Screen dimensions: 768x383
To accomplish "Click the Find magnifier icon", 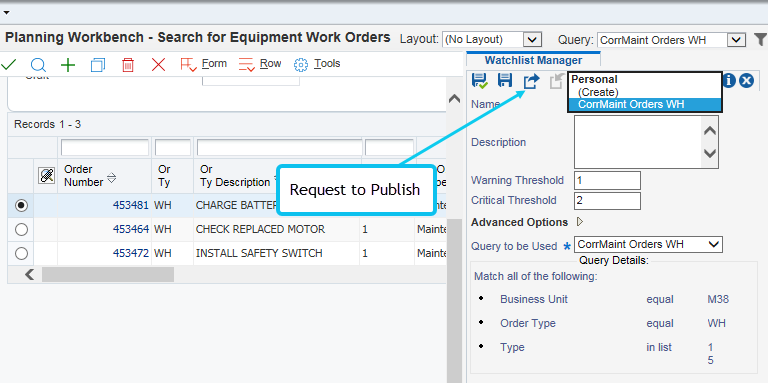I will pos(38,65).
